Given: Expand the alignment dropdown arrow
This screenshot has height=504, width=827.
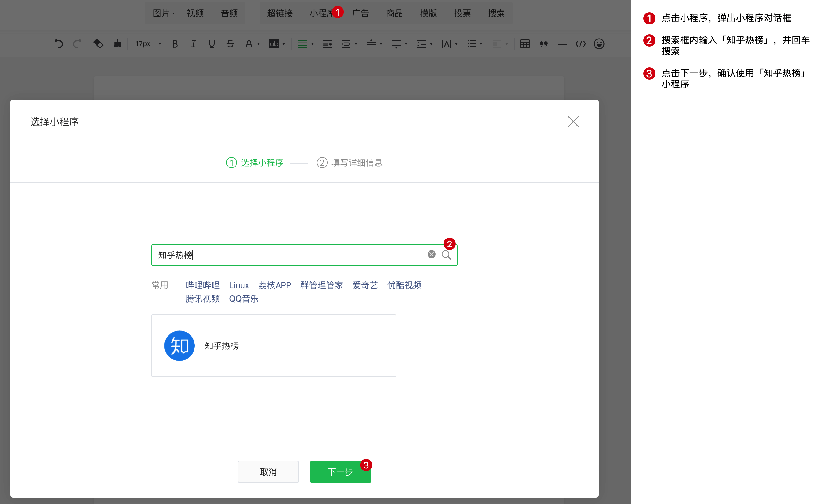Looking at the screenshot, I should (x=312, y=44).
